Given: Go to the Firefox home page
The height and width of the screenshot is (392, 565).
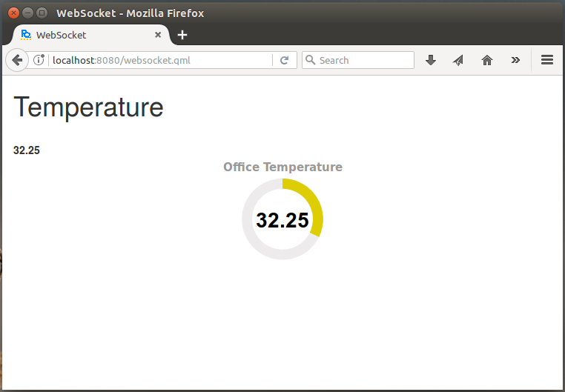Looking at the screenshot, I should (x=487, y=60).
